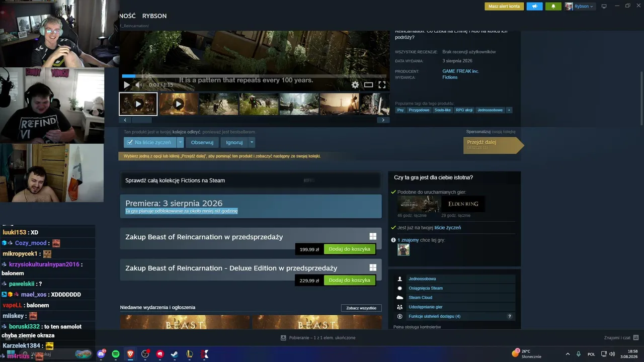Click the Rybson profile avatar
This screenshot has height=362, width=644.
569,7
